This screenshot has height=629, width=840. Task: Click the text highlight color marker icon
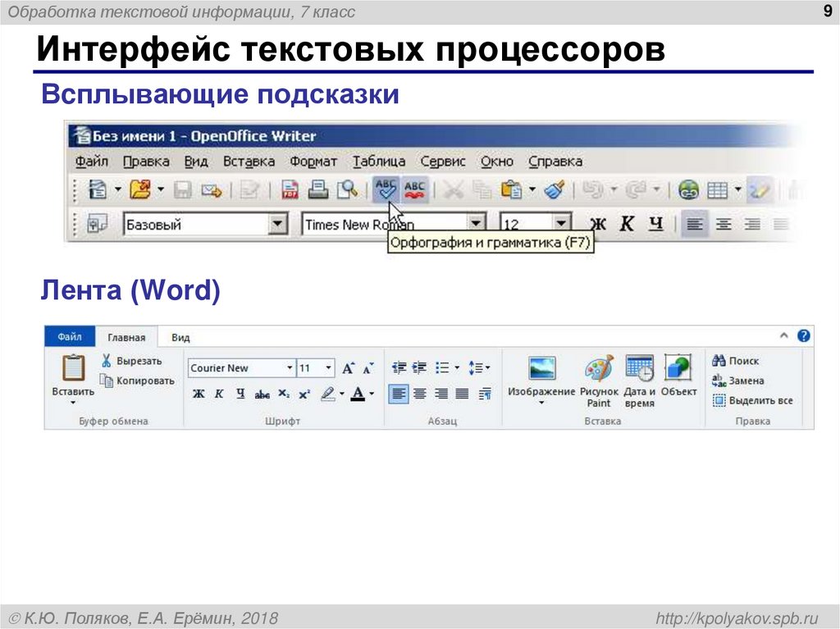327,394
